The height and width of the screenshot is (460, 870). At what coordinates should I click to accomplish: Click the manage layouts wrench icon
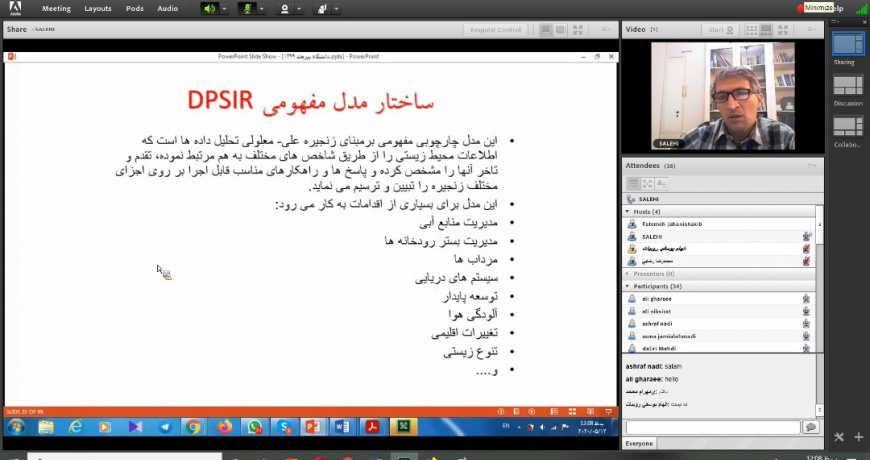click(839, 437)
